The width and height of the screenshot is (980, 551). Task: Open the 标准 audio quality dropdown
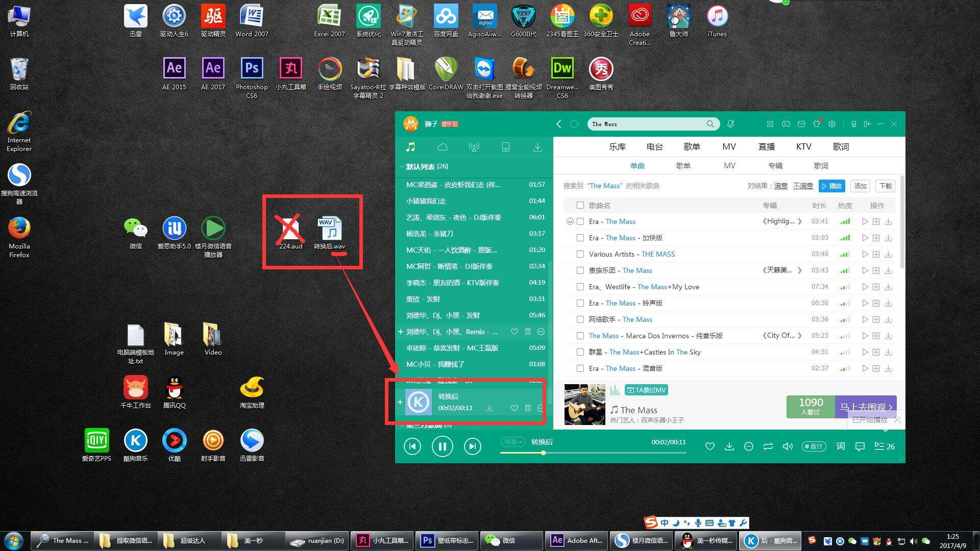(x=513, y=442)
